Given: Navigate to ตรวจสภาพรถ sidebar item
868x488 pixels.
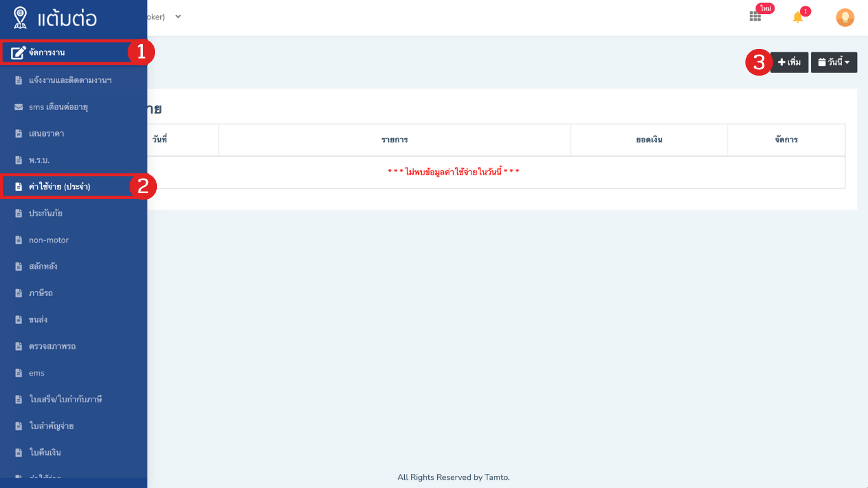Looking at the screenshot, I should point(74,346).
